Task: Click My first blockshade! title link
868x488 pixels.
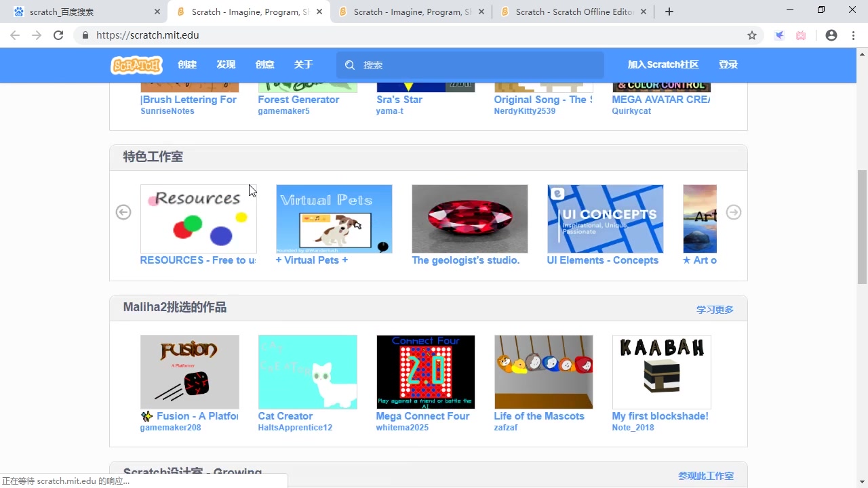Action: click(x=660, y=416)
